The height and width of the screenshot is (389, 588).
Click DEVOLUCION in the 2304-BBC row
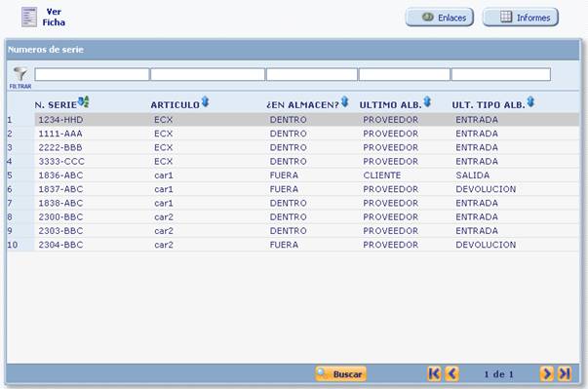pos(486,245)
